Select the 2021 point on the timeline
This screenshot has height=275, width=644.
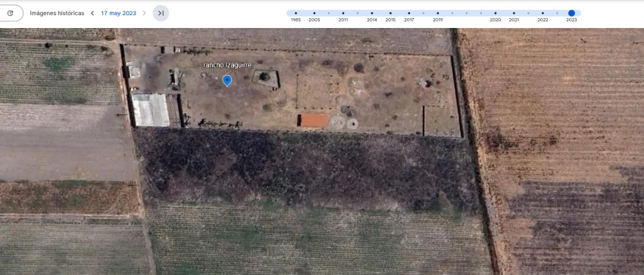tap(514, 13)
